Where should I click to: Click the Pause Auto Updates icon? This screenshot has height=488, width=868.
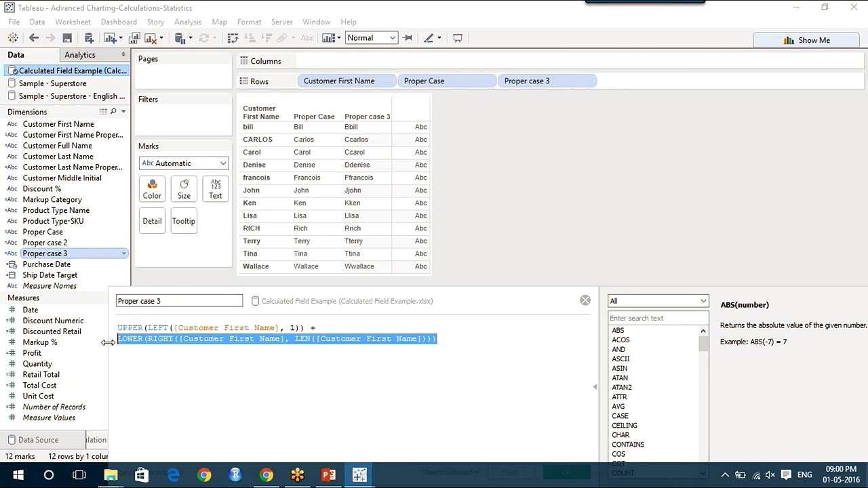(x=180, y=38)
